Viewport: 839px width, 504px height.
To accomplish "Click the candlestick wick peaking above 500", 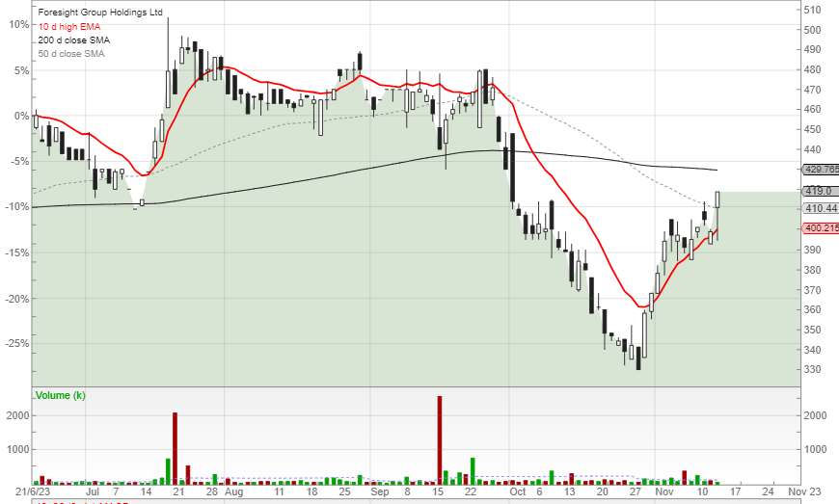I will click(168, 63).
